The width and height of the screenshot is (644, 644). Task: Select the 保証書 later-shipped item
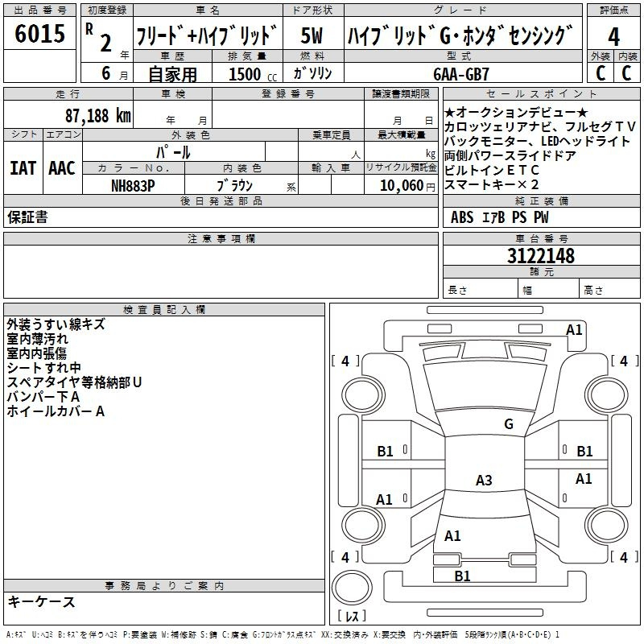coord(27,217)
